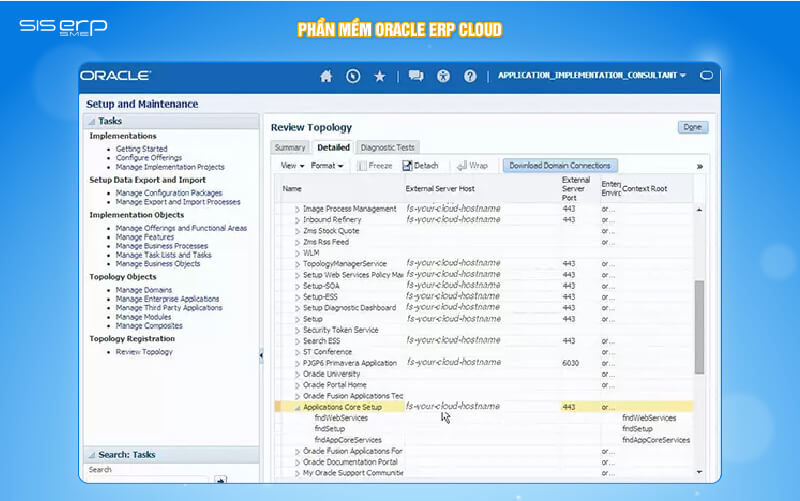The width and height of the screenshot is (800, 501).
Task: Open Manage Implementation Projects link
Action: 170,167
